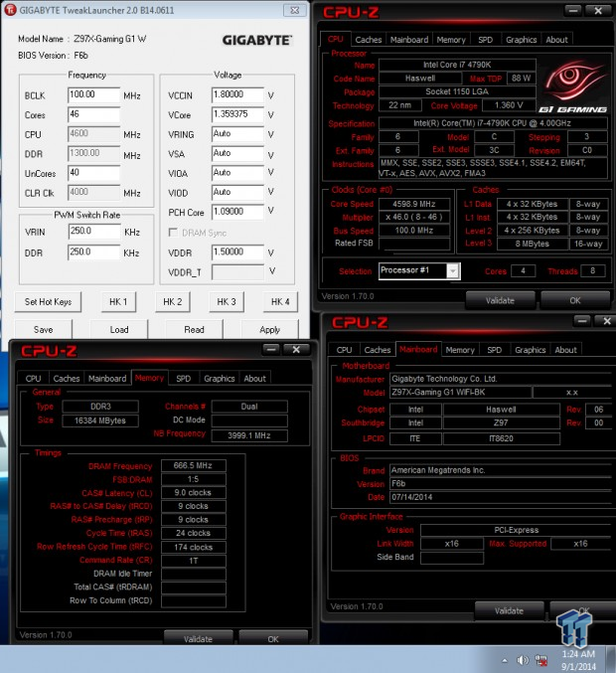
Task: Click the VCore voltage field
Action: pos(237,114)
